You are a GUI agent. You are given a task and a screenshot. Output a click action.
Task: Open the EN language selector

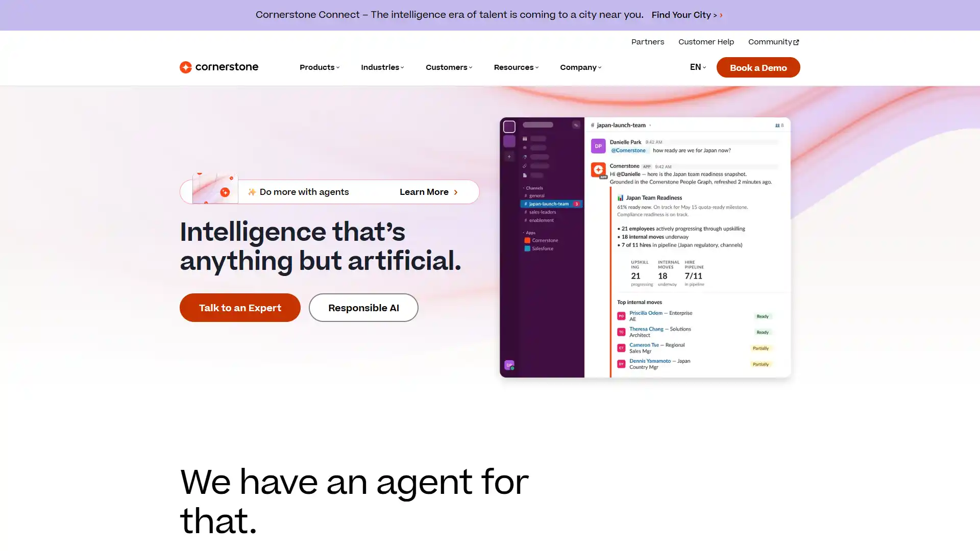pyautogui.click(x=698, y=67)
